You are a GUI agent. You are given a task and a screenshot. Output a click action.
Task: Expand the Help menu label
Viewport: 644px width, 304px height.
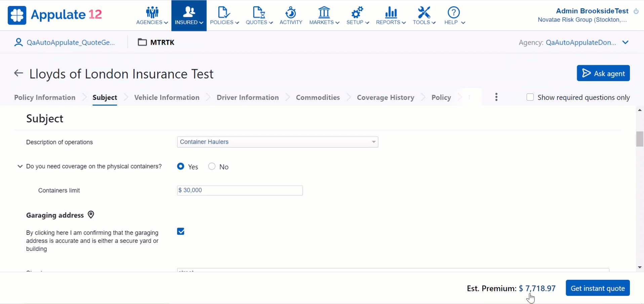coord(454,22)
